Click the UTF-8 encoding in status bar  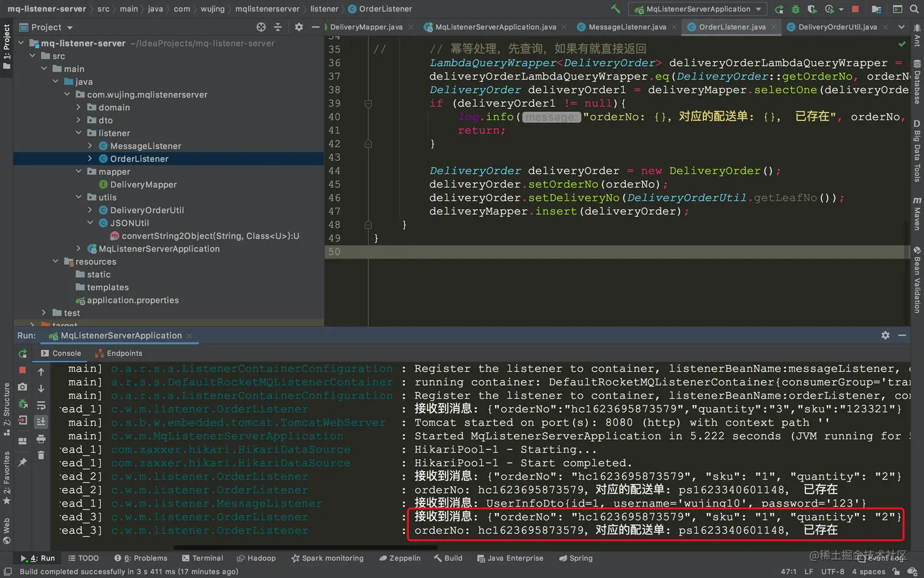[832, 572]
